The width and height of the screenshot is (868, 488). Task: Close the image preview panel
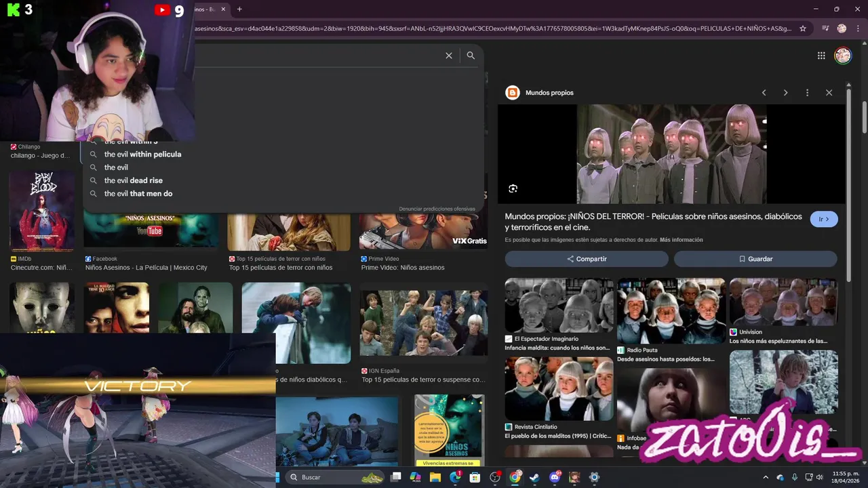pyautogui.click(x=829, y=93)
